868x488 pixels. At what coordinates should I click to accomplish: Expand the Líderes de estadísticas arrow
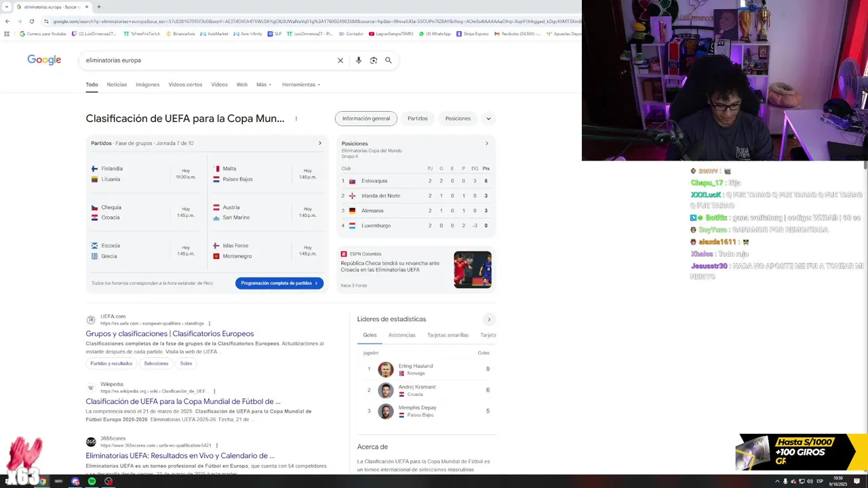[x=489, y=319]
